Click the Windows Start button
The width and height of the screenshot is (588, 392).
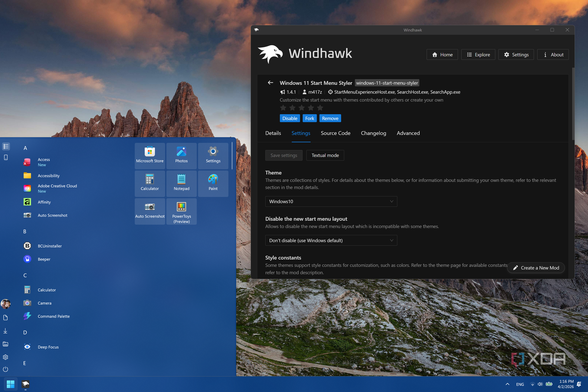click(10, 384)
